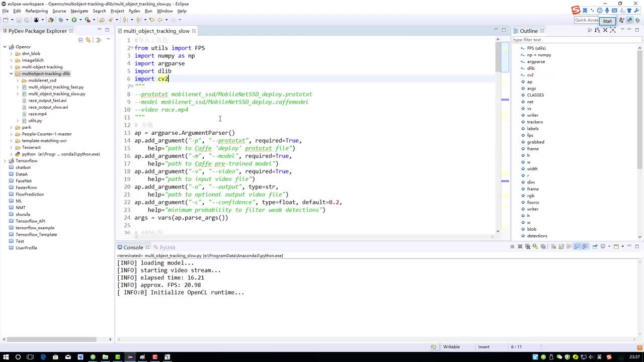Select trackers in the Outline

point(535,122)
